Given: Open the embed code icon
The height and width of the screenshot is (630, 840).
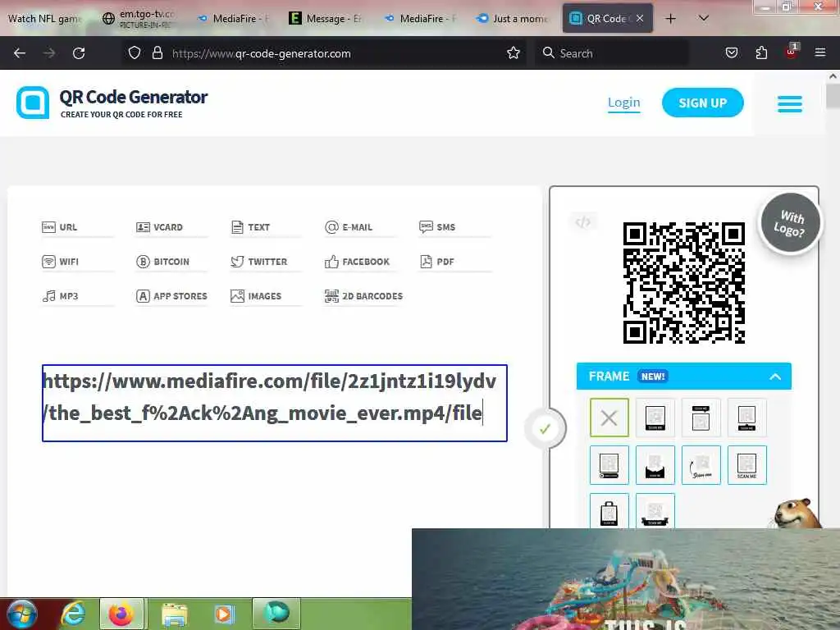Looking at the screenshot, I should (x=583, y=221).
